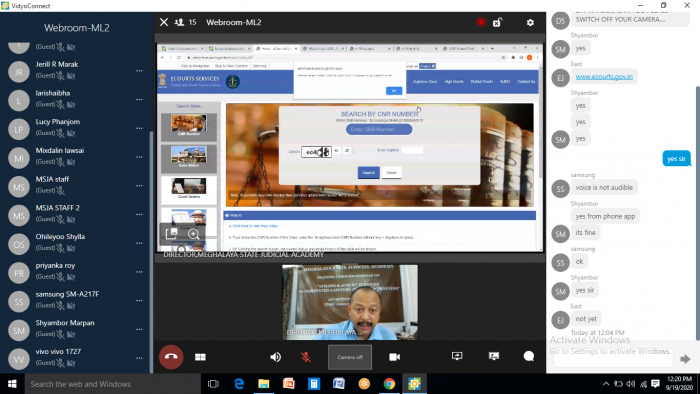The width and height of the screenshot is (700, 394).
Task: Click the Enter CNR Number field
Action: (379, 129)
